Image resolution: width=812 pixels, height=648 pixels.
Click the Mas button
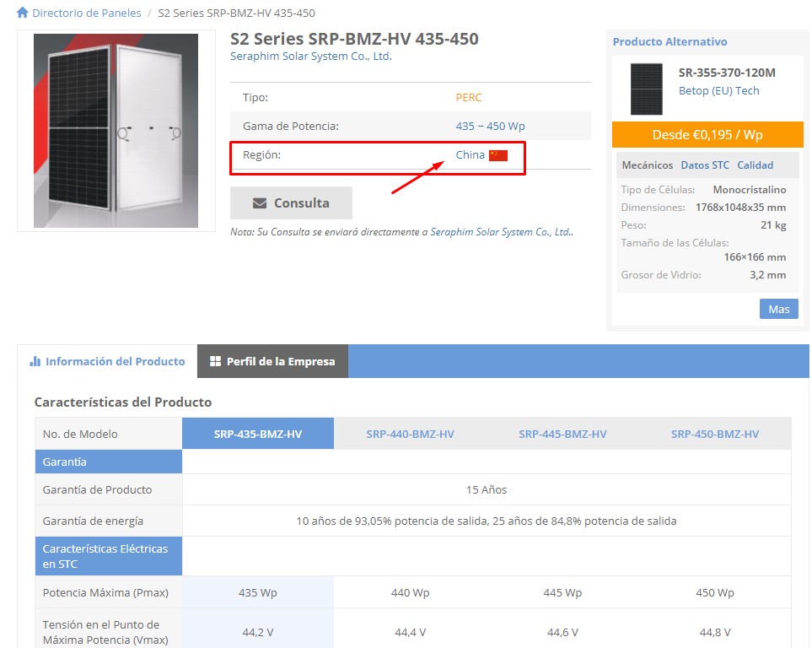[x=779, y=309]
